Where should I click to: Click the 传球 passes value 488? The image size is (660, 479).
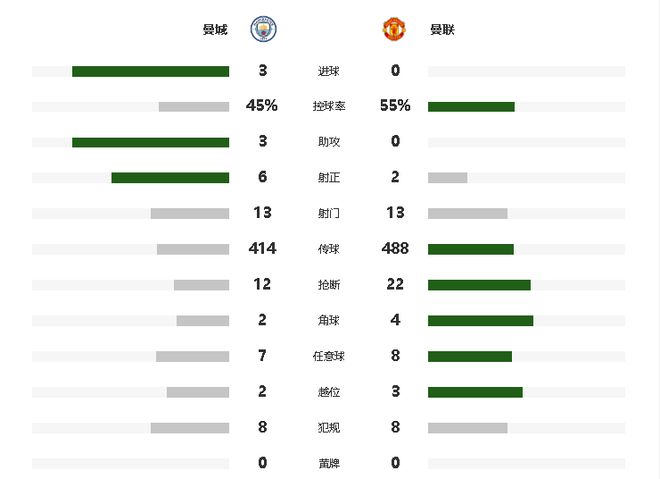pyautogui.click(x=395, y=248)
